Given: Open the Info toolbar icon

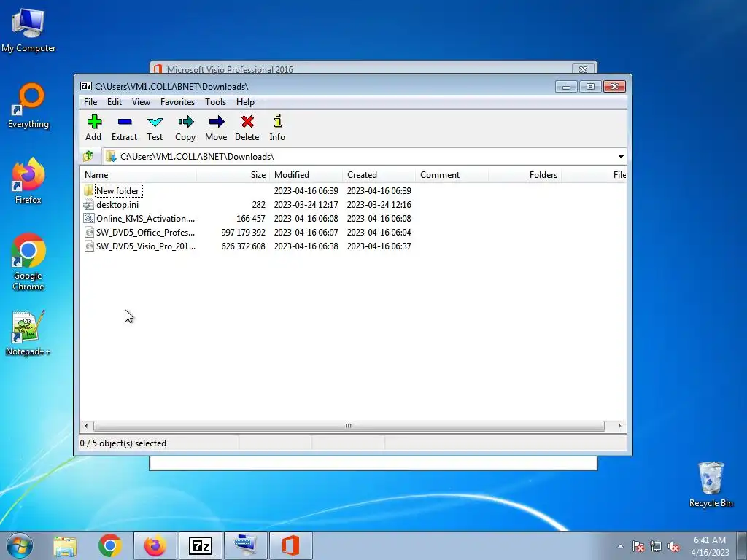Looking at the screenshot, I should (278, 121).
